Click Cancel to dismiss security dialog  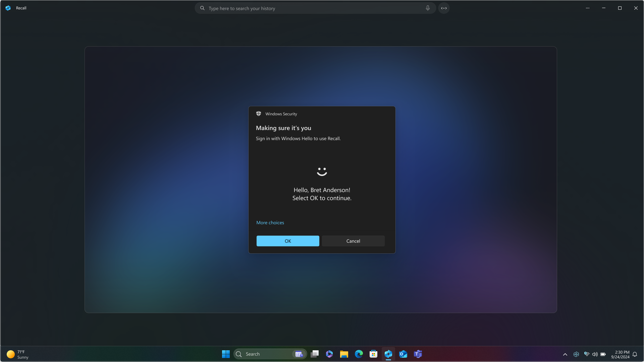353,241
